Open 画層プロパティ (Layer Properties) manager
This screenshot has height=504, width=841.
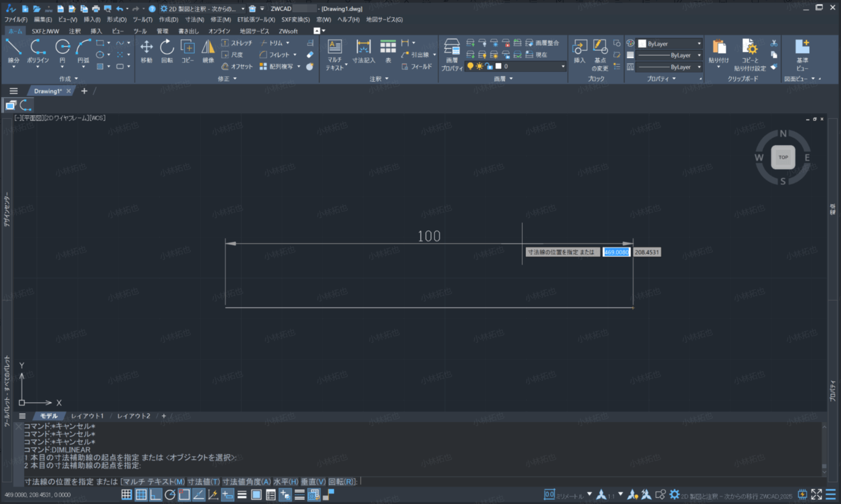tap(452, 55)
